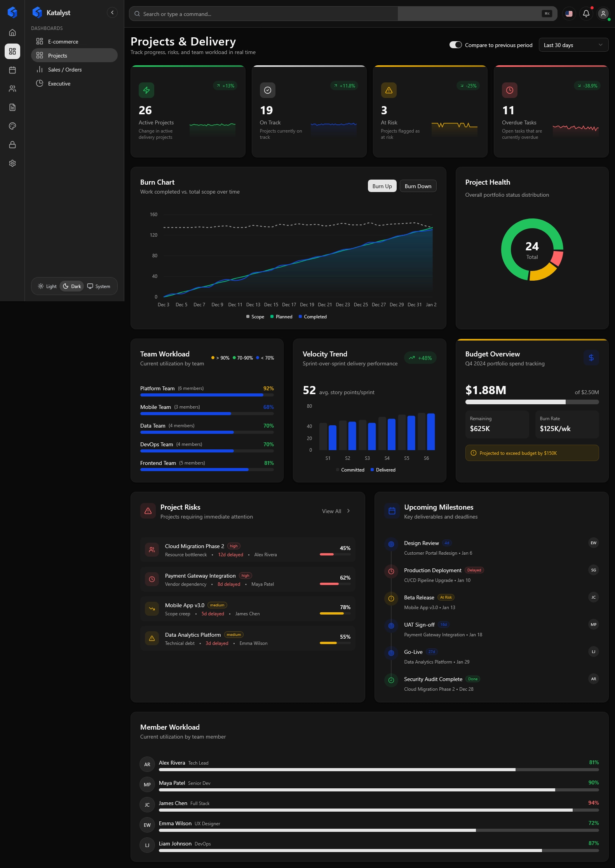Click the calendar icon in the left rail
The width and height of the screenshot is (615, 868).
[x=12, y=70]
